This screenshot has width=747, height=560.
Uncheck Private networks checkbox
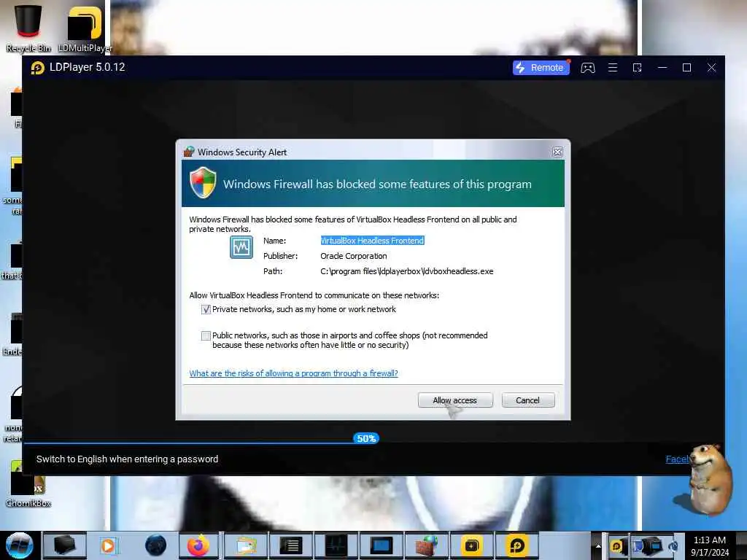206,309
